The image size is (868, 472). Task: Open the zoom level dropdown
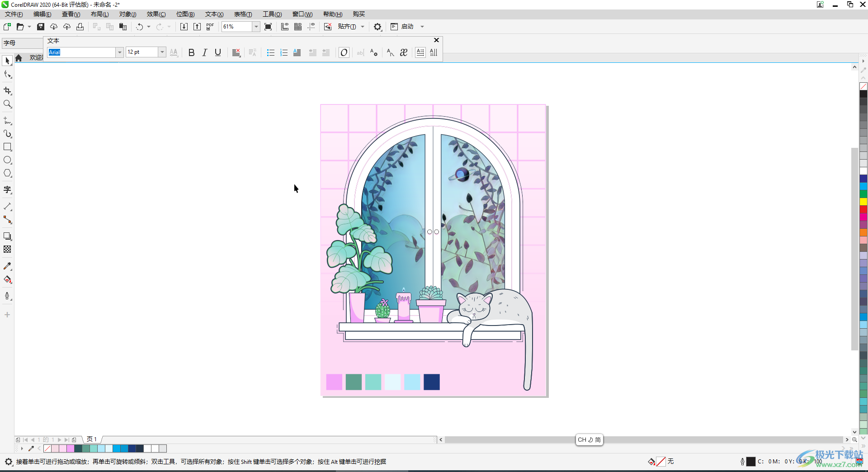point(256,27)
